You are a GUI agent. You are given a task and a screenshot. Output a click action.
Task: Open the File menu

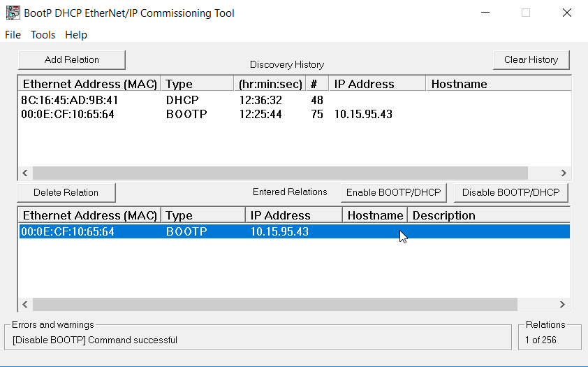click(x=13, y=35)
